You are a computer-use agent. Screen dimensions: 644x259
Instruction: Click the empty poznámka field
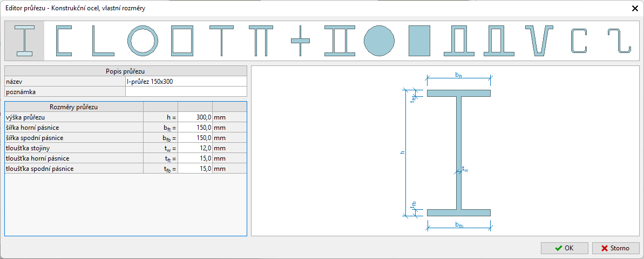pos(186,92)
